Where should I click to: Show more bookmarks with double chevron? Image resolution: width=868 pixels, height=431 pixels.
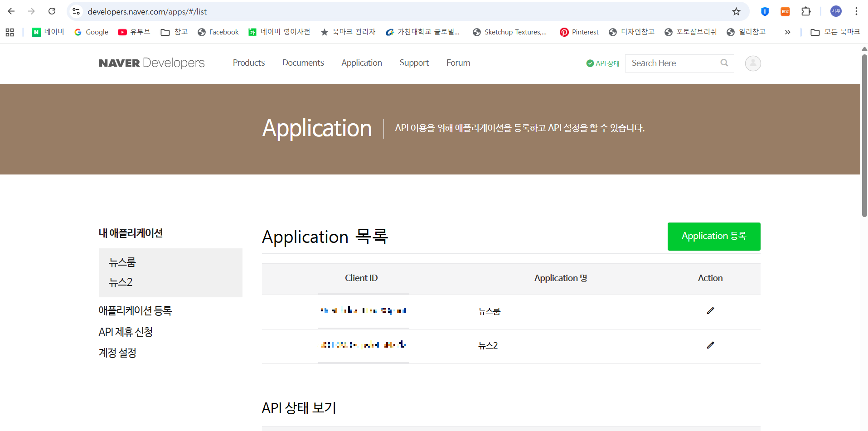click(788, 32)
